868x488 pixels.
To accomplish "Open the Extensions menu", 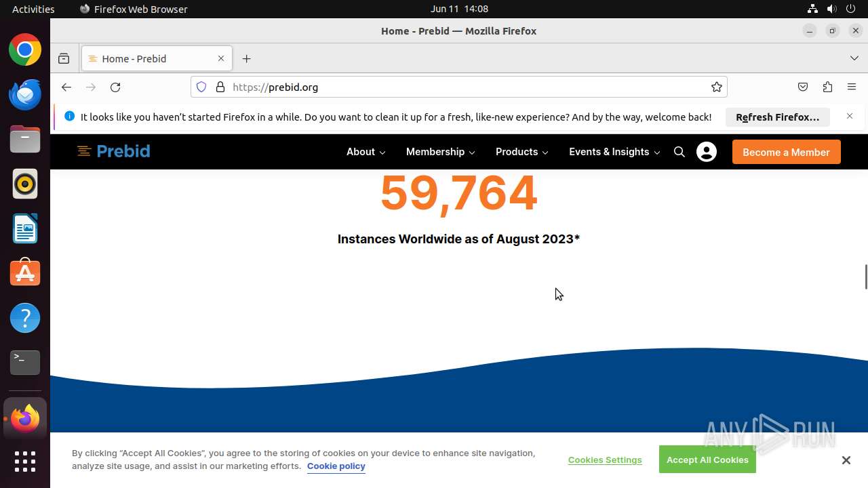I will [x=827, y=87].
